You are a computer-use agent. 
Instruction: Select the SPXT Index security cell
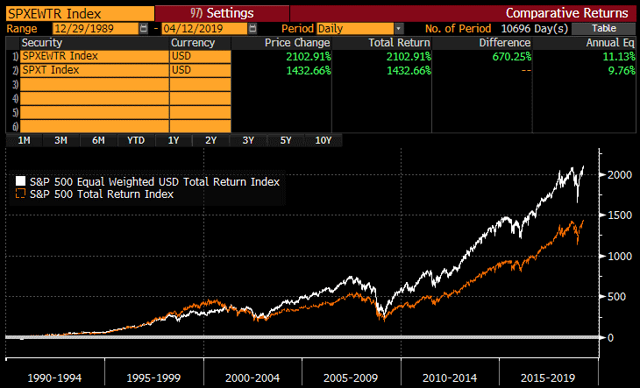94,70
